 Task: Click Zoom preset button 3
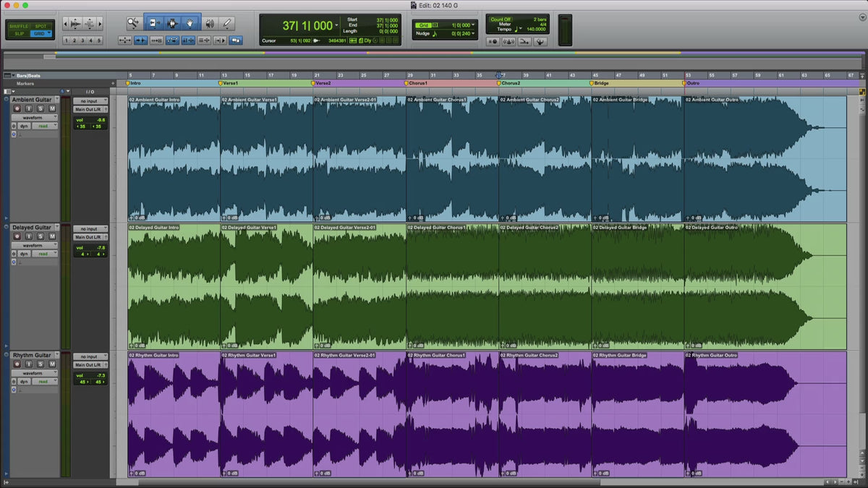tap(82, 40)
